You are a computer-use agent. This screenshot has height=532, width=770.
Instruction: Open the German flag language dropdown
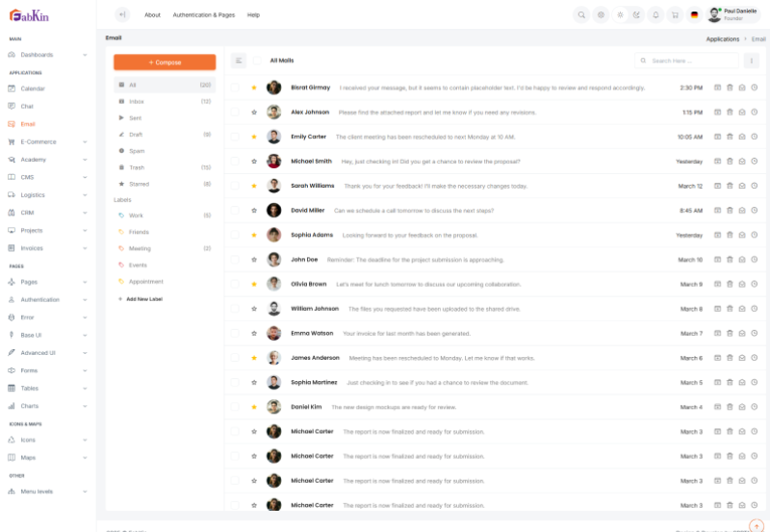[694, 14]
